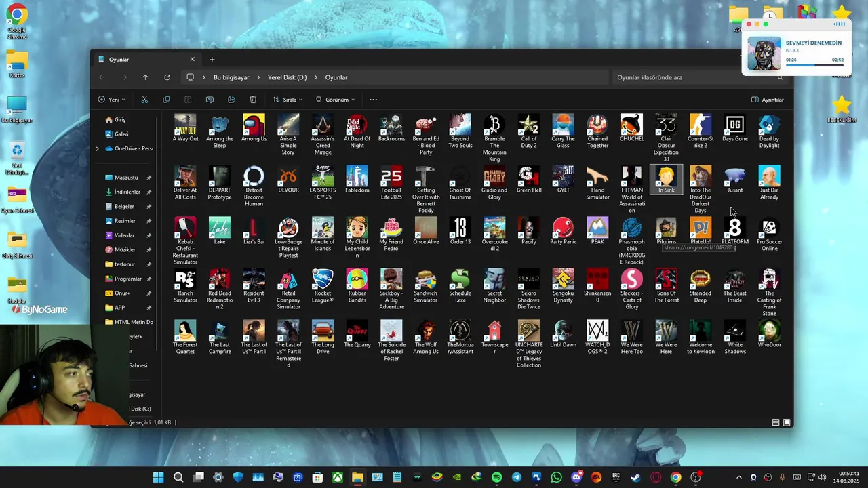
Task: Click Bu bilgisayar in breadcrumb
Action: [x=231, y=77]
